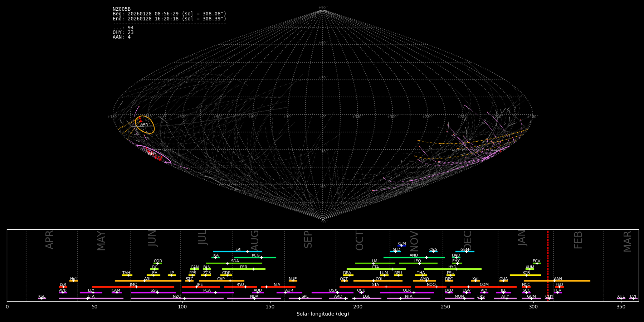Click the green AND shower bar
The image size is (644, 322).
point(414,258)
